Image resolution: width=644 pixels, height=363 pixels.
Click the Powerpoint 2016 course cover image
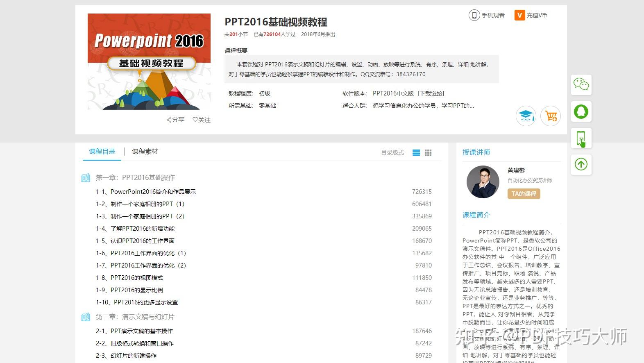pyautogui.click(x=149, y=61)
